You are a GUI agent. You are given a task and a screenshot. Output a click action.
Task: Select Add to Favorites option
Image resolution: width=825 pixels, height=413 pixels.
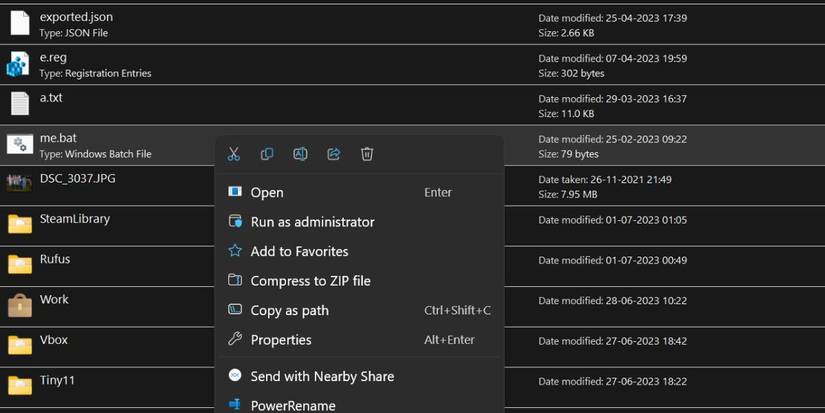tap(299, 251)
